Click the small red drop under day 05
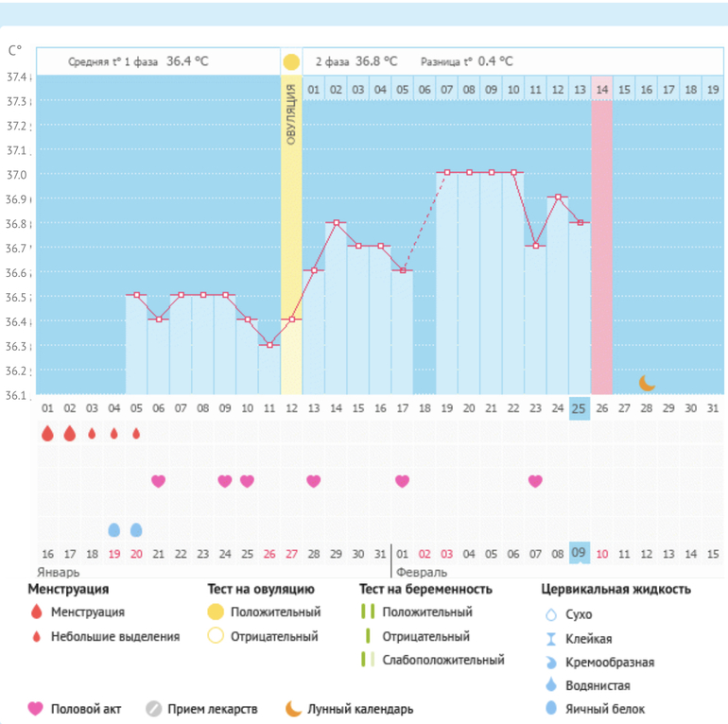728x724 pixels. tap(136, 434)
